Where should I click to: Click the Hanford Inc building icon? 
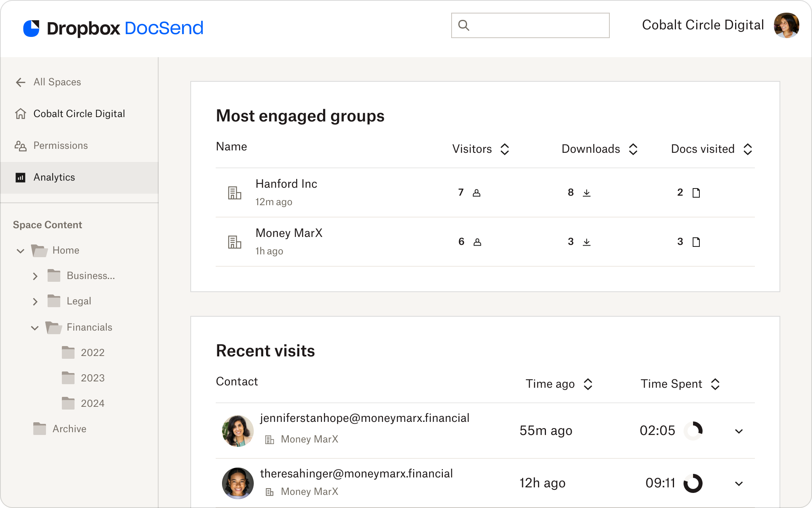pyautogui.click(x=235, y=192)
